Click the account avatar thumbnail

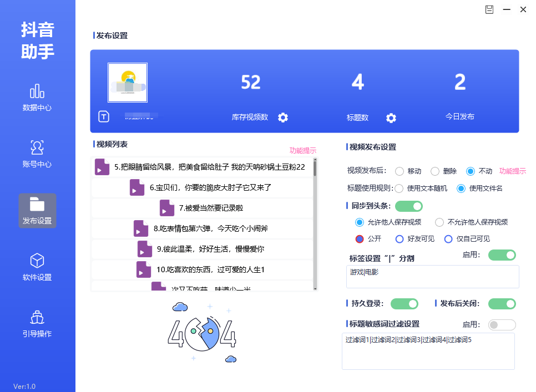[128, 83]
